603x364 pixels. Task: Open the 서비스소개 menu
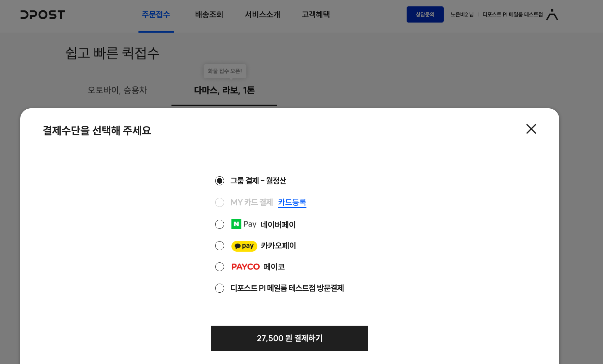[262, 15]
